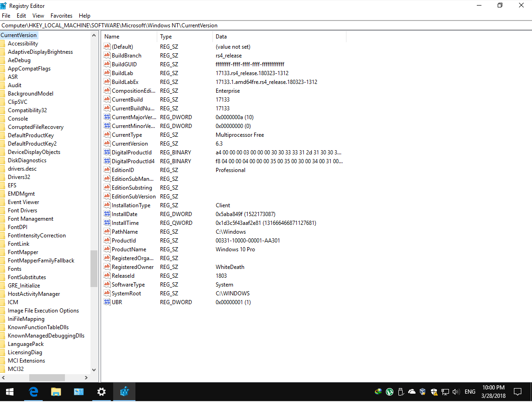Image resolution: width=532 pixels, height=402 pixels.
Task: Click the Data column header
Action: [279, 37]
